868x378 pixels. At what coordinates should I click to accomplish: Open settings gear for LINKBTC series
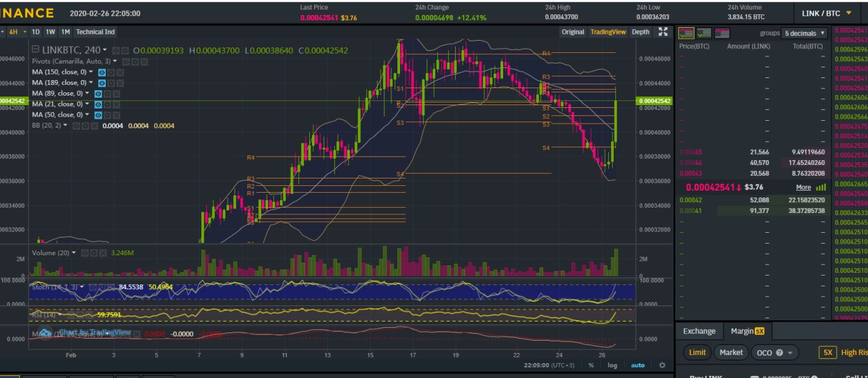[125, 50]
